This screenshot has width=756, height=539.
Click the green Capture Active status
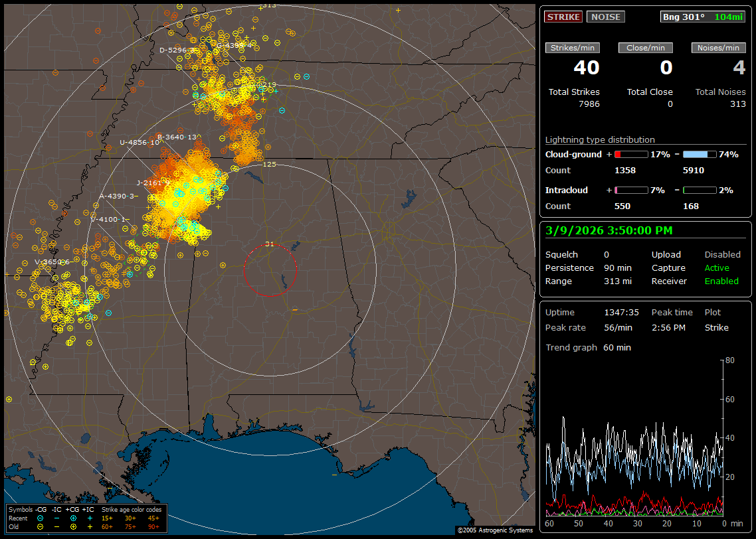[717, 268]
